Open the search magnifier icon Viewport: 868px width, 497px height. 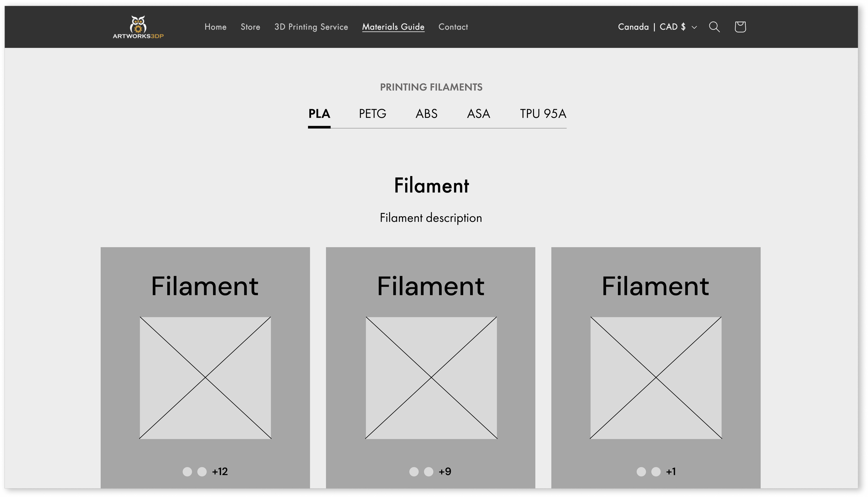point(714,27)
